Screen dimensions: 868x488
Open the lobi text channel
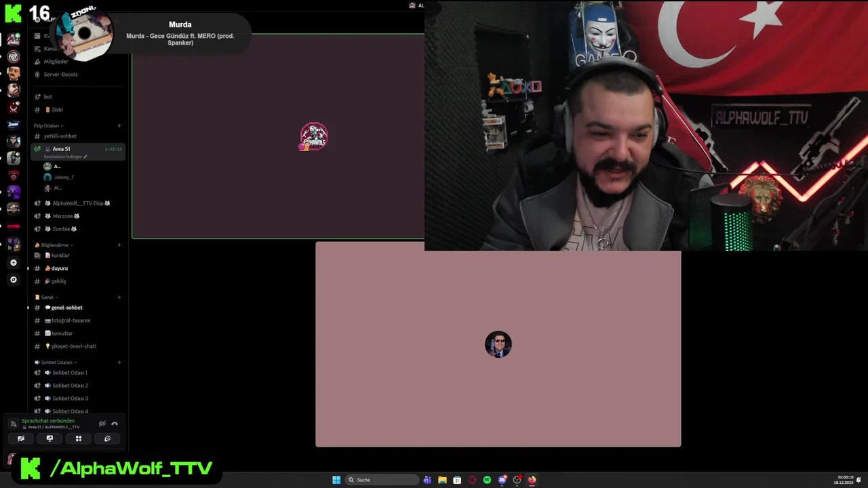click(57, 110)
